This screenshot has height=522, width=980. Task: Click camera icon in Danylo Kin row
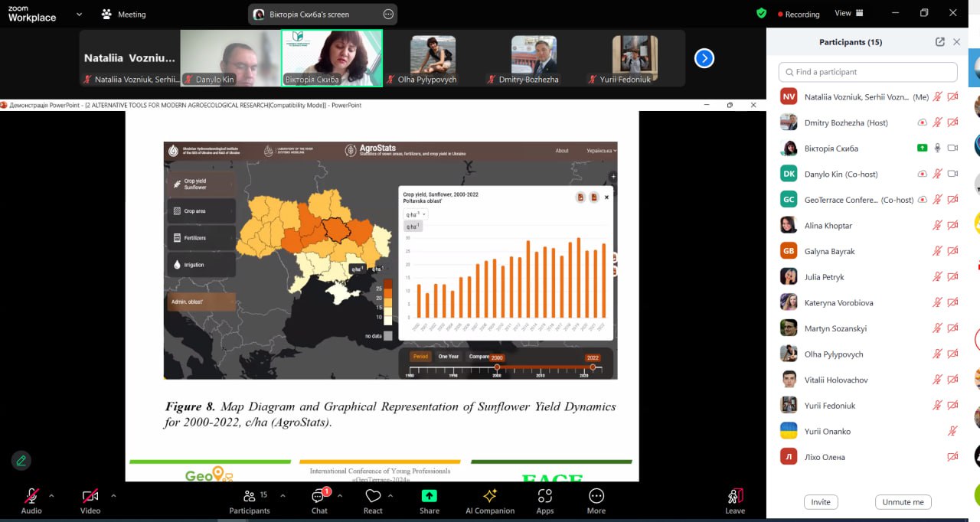point(952,174)
